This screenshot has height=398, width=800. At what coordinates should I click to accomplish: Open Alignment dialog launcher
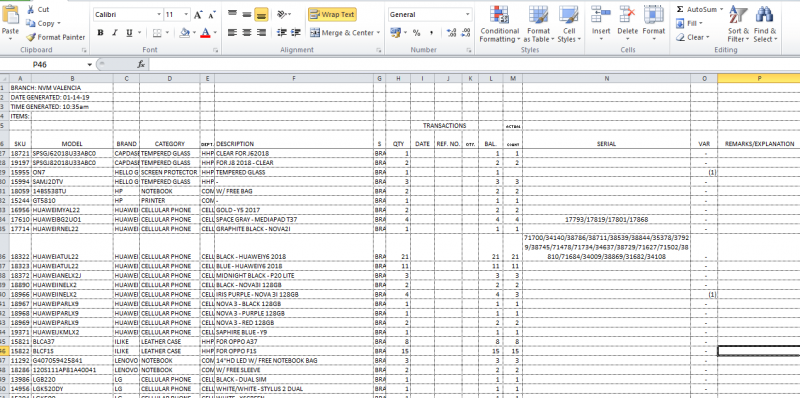pyautogui.click(x=379, y=50)
